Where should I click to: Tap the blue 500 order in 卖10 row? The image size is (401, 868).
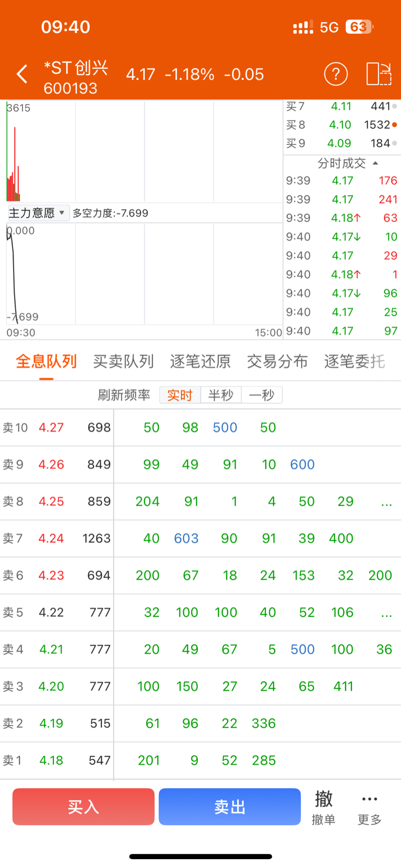(x=225, y=427)
